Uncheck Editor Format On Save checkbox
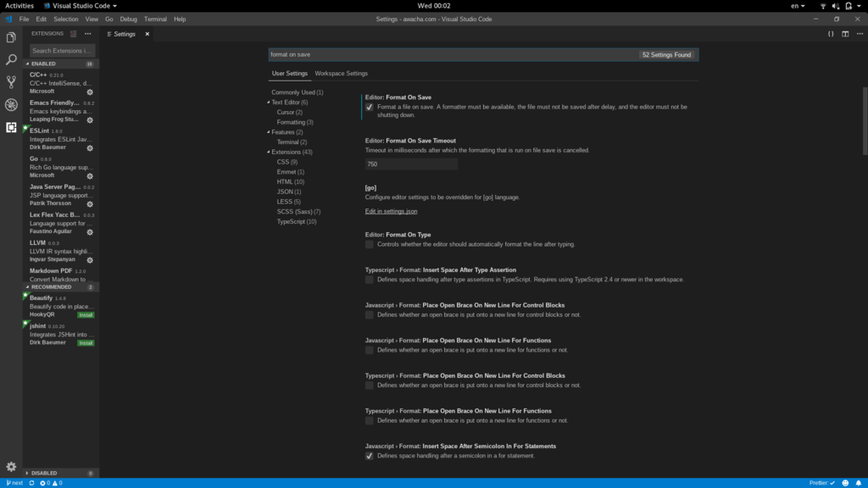 (370, 108)
